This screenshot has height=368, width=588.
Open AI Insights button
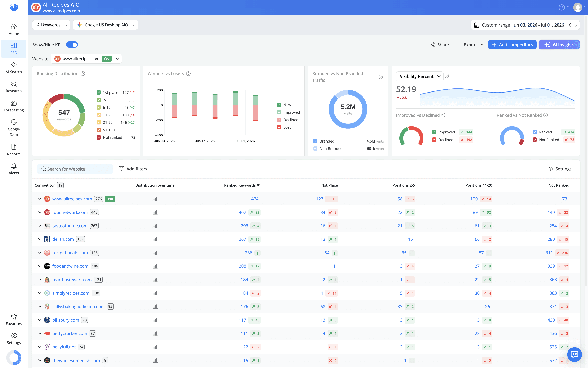click(559, 45)
